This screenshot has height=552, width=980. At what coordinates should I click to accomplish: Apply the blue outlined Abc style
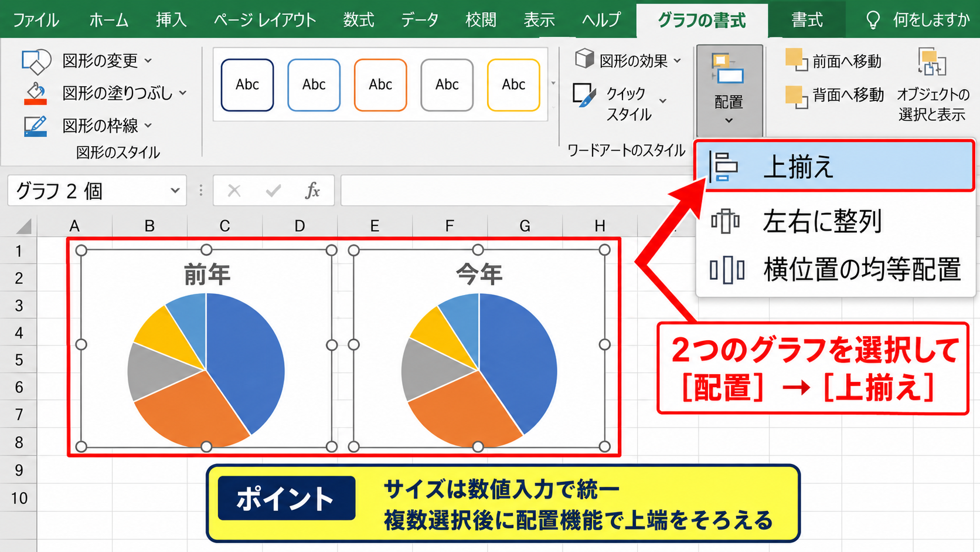[314, 85]
